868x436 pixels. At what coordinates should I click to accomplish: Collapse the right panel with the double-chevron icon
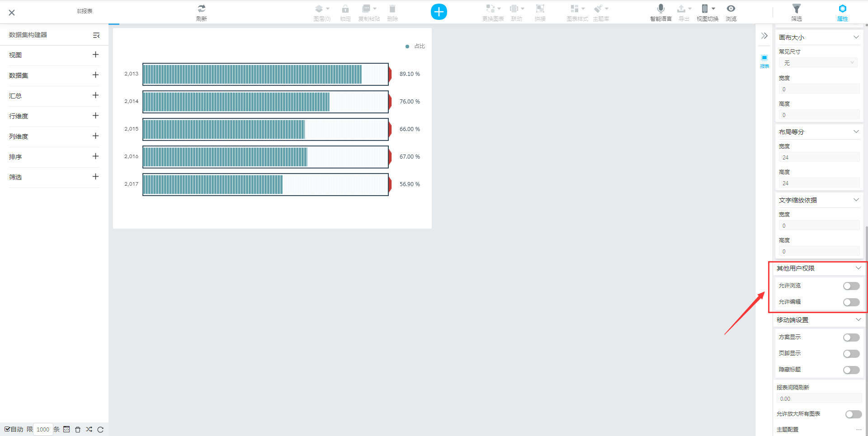click(x=764, y=36)
